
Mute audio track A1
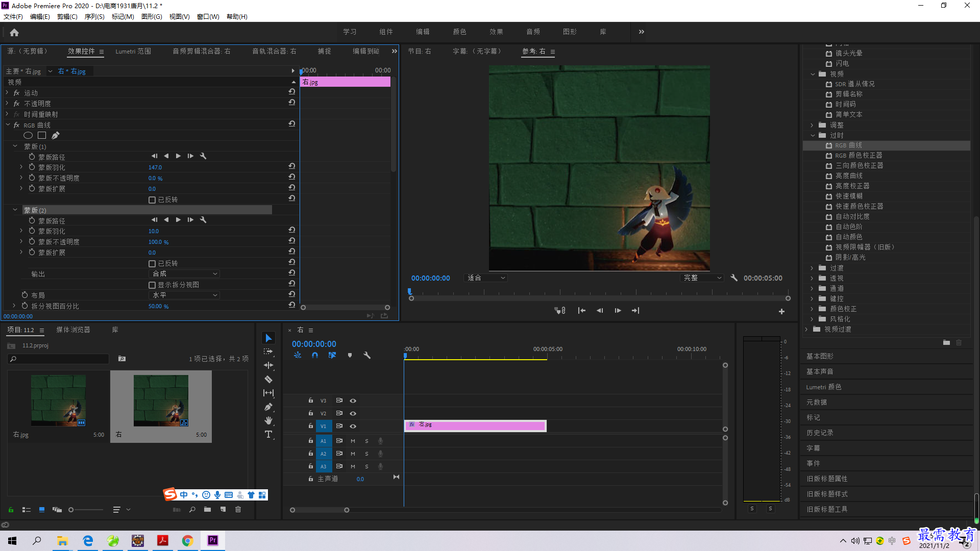(x=353, y=441)
